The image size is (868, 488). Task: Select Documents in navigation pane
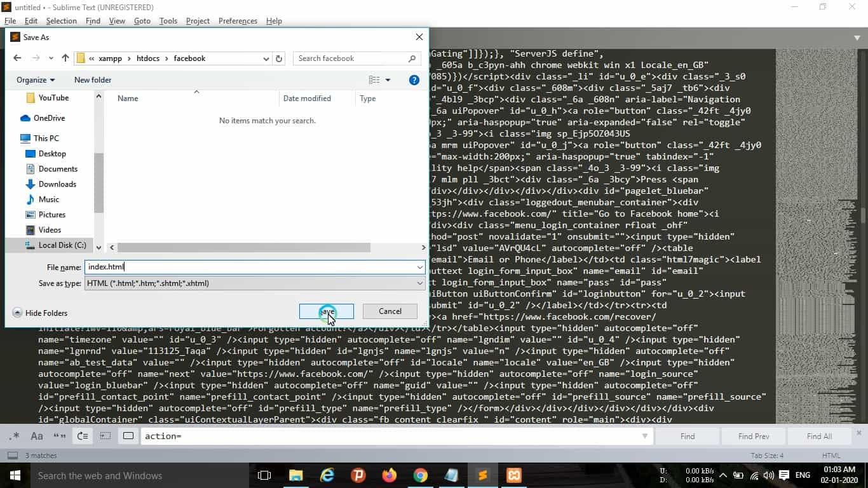pyautogui.click(x=51, y=169)
